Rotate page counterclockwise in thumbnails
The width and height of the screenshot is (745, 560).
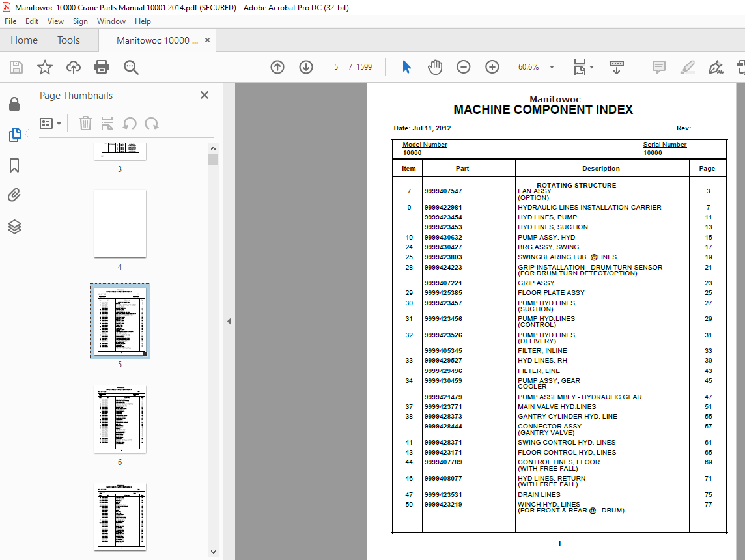[129, 124]
